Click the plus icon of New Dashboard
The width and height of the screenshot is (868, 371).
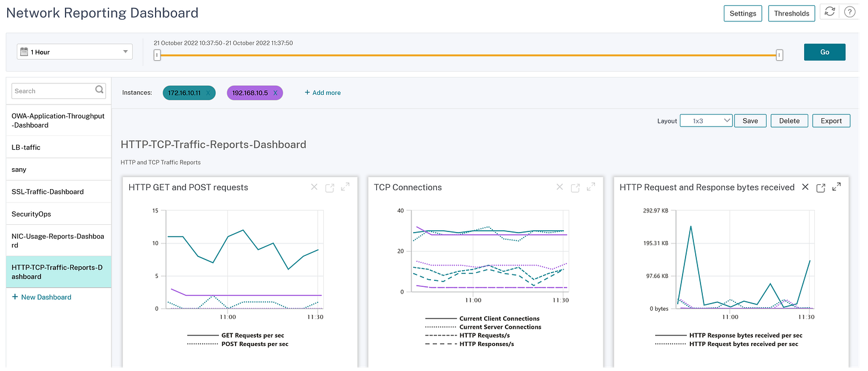coord(15,297)
